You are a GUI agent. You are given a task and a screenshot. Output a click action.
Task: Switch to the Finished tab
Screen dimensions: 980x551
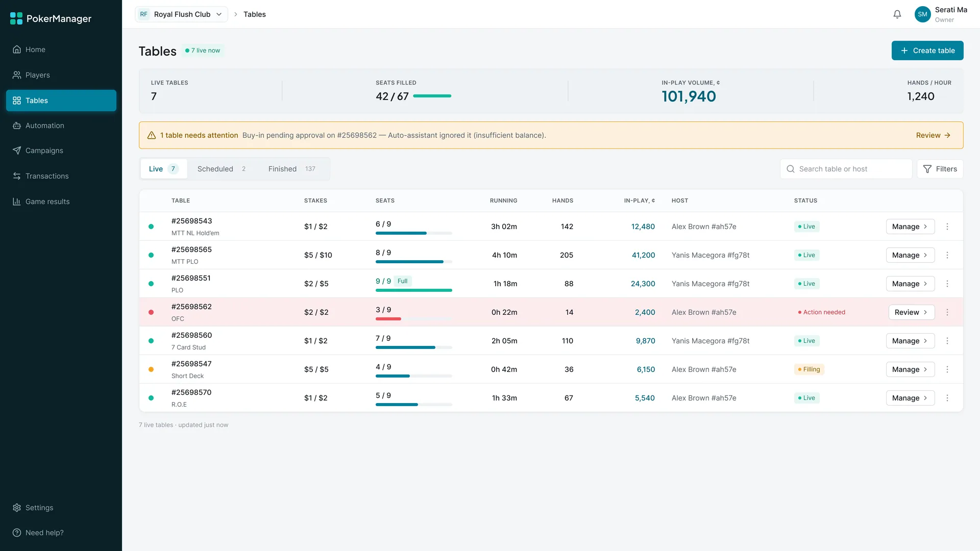coord(292,169)
